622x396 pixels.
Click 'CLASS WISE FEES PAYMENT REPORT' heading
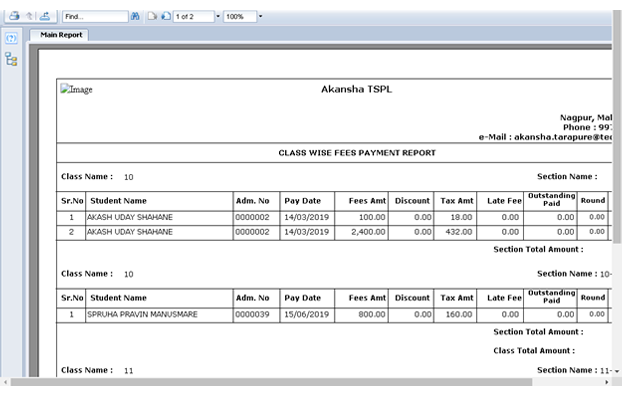tap(357, 153)
